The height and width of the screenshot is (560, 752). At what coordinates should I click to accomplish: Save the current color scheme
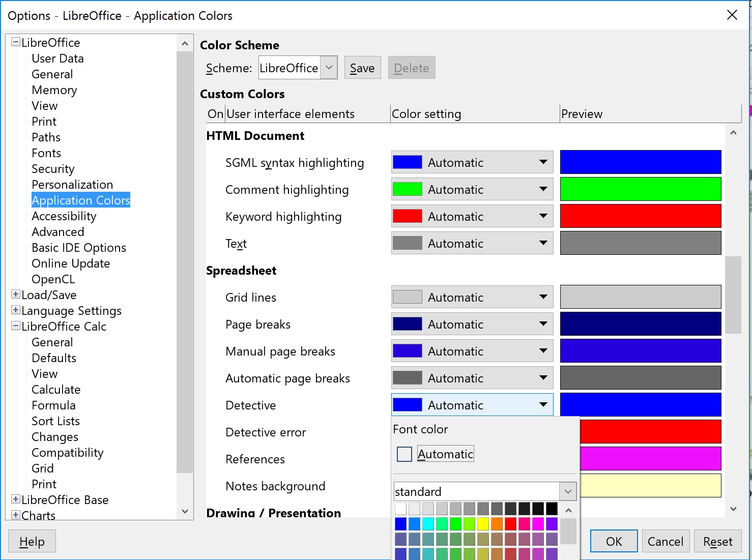(x=362, y=67)
